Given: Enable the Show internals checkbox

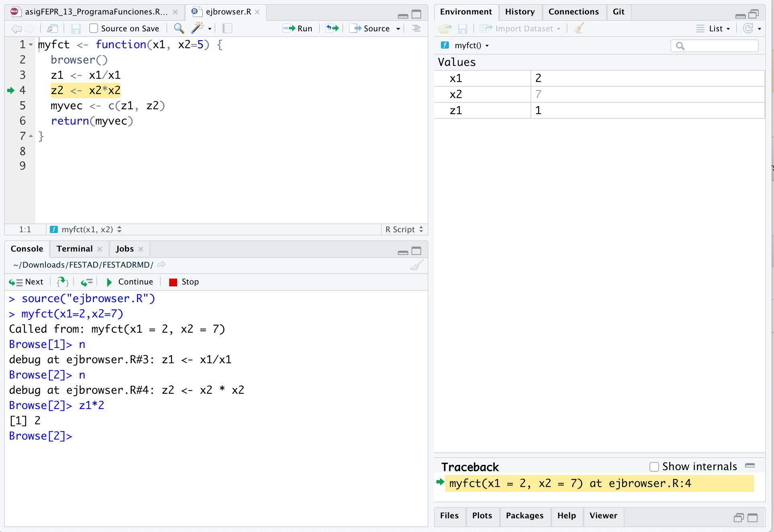Looking at the screenshot, I should (654, 467).
